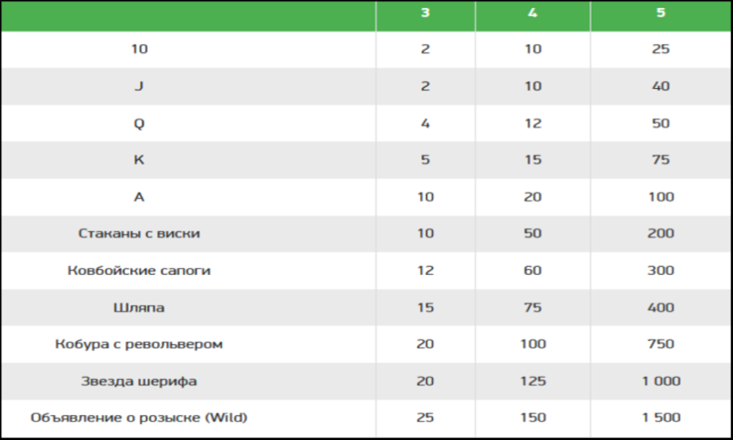
Task: Click the 400 payout for Шляпа
Action: pyautogui.click(x=660, y=307)
